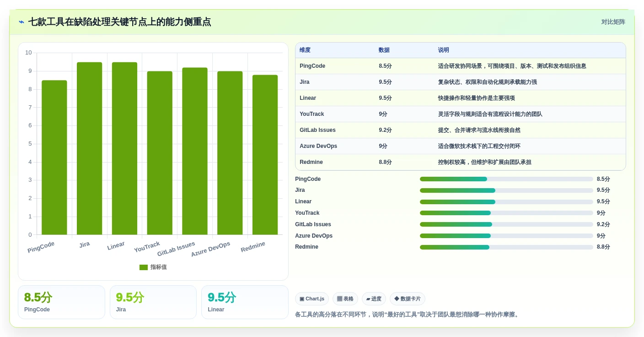Select the 表格 tag chip
This screenshot has height=337, width=644.
[345, 299]
